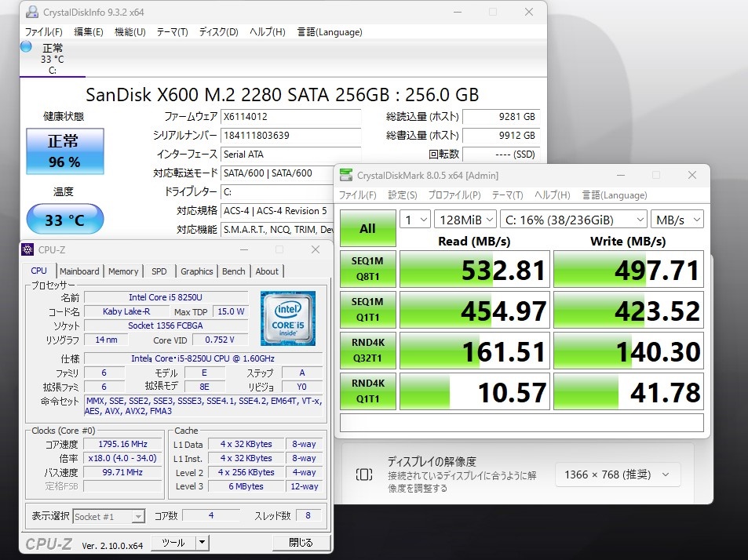This screenshot has height=560, width=748.
Task: Open the テーマ(T) menu in CrystalDiskInfo
Action: [x=172, y=32]
